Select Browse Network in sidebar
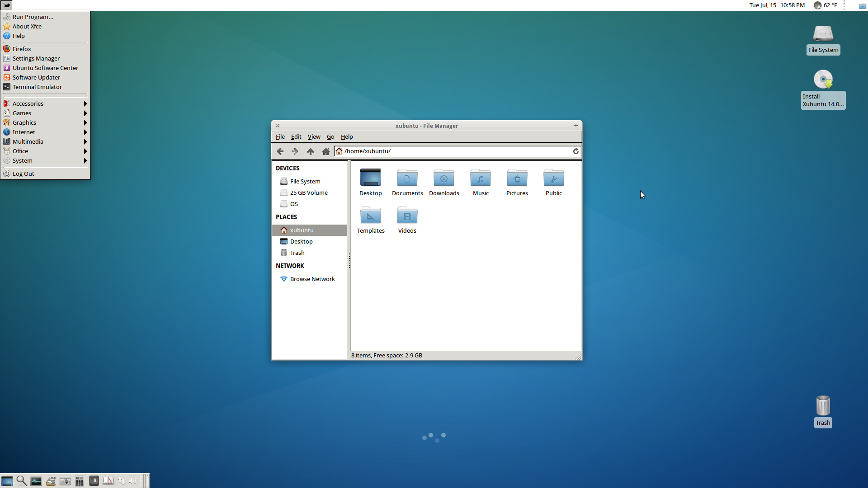The height and width of the screenshot is (488, 868). [312, 279]
